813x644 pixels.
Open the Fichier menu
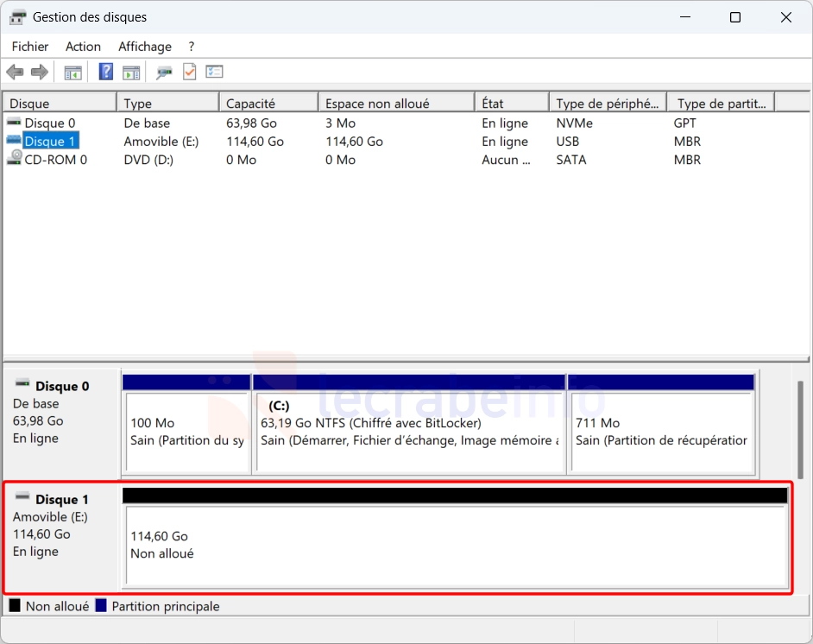click(30, 47)
